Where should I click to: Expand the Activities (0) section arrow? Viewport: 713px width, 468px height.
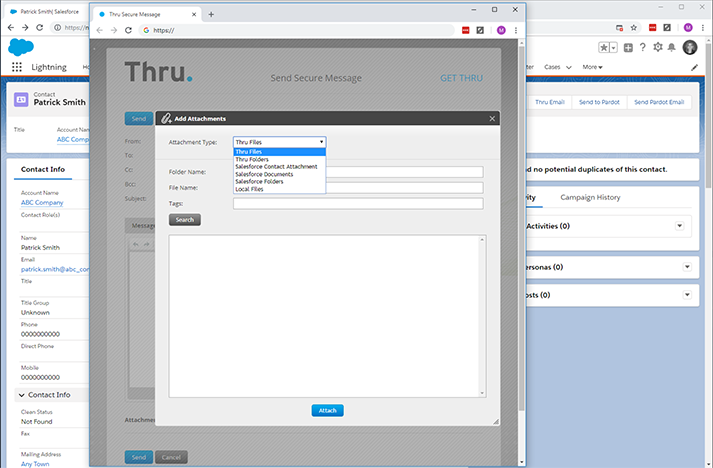(679, 226)
